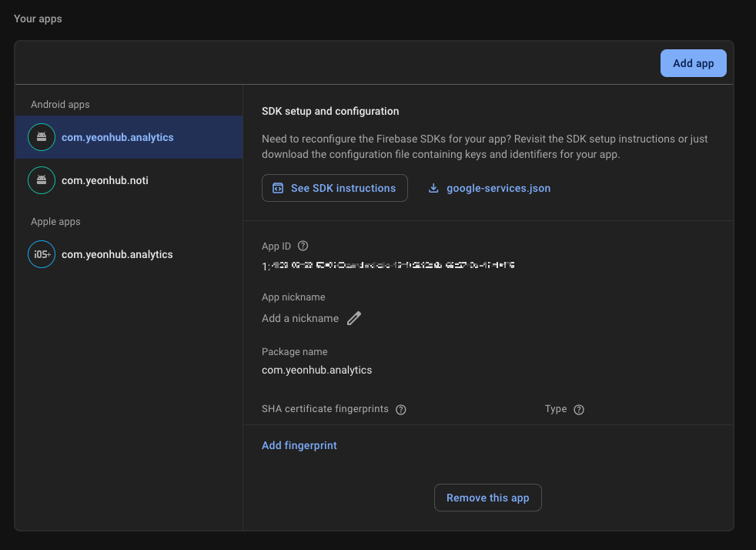Click the Add app button
The height and width of the screenshot is (550, 756).
pos(693,63)
